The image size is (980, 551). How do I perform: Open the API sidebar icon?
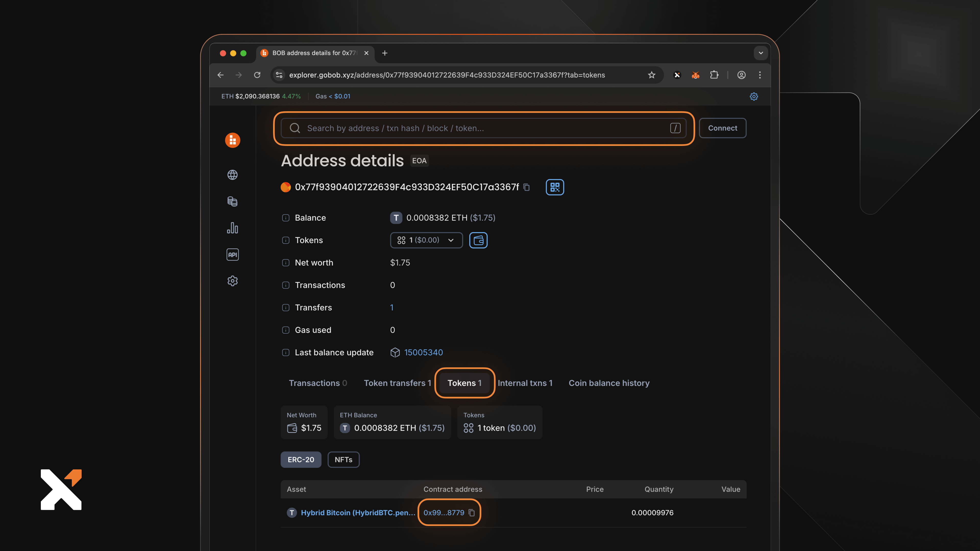point(232,254)
